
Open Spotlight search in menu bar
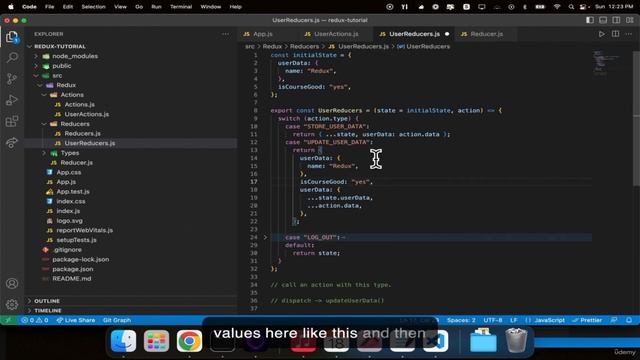pos(571,7)
